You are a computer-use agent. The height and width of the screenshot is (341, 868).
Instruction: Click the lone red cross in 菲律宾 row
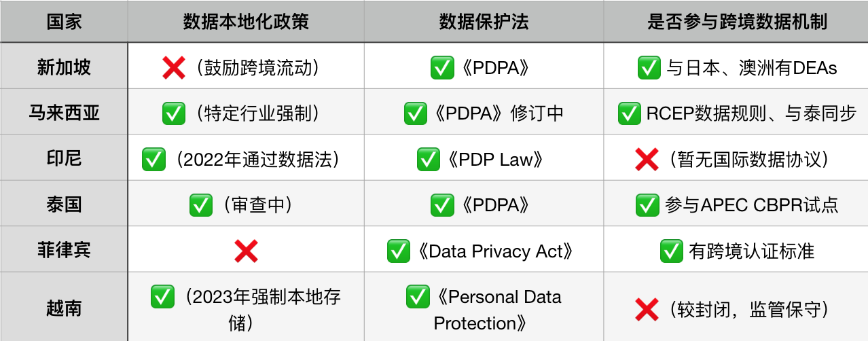245,251
